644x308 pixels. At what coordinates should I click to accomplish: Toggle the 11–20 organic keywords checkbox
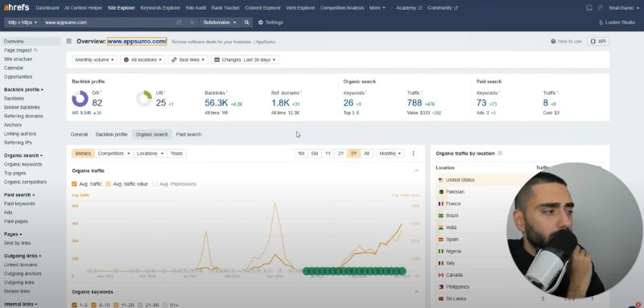click(116, 305)
